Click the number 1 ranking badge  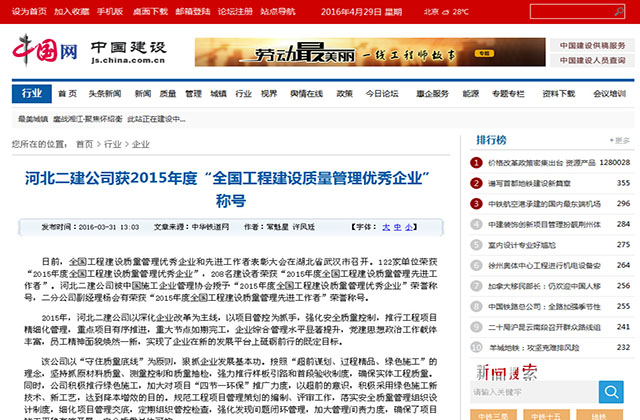(476, 162)
